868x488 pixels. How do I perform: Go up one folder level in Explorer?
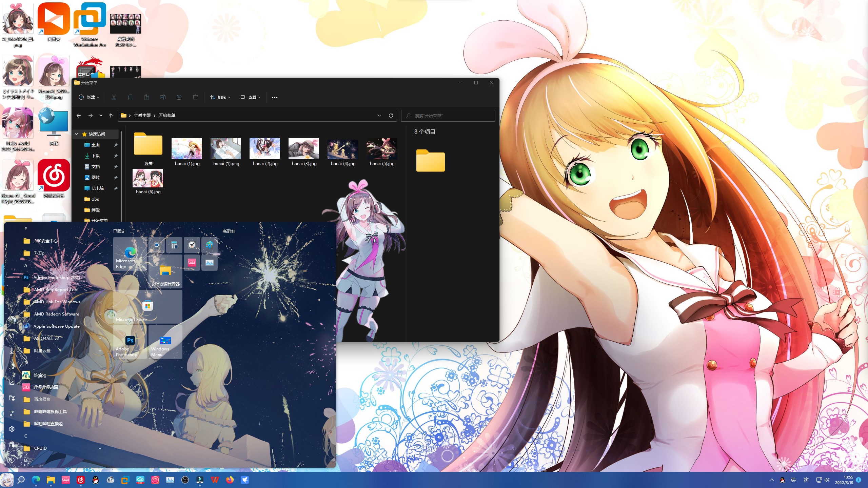pos(111,116)
